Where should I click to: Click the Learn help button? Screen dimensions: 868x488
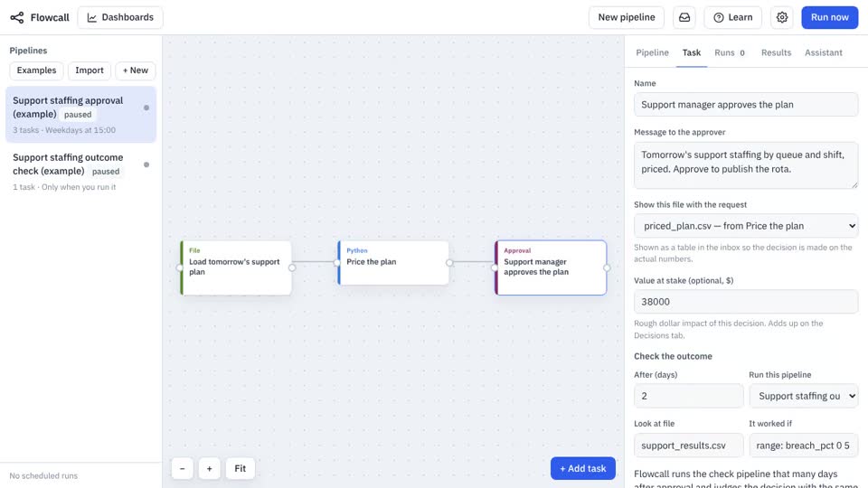click(x=733, y=17)
